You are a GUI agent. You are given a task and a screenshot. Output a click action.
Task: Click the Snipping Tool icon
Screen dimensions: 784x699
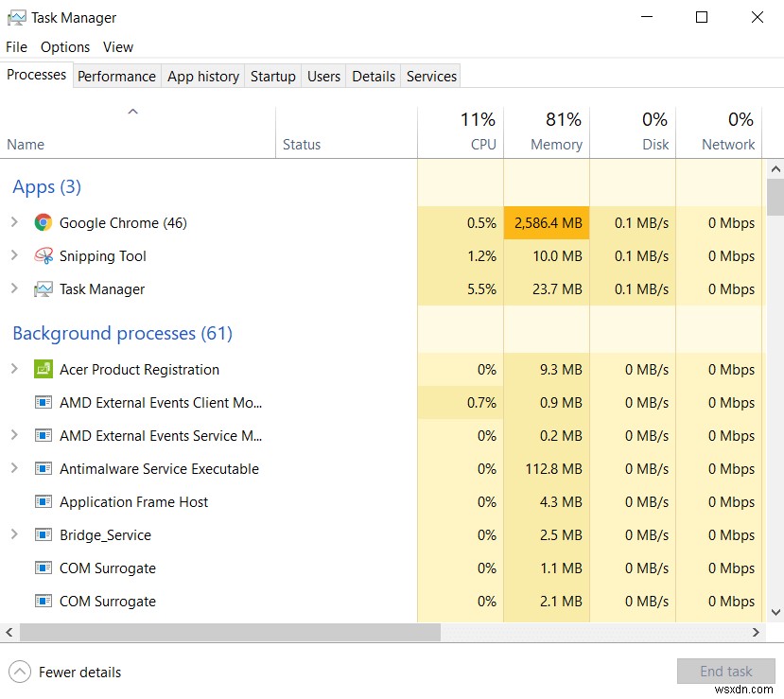[x=44, y=255]
